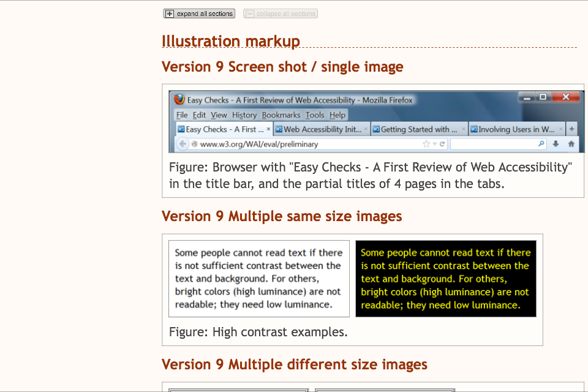Click the Illustration markup heading
The height and width of the screenshot is (392, 588).
[x=231, y=41]
